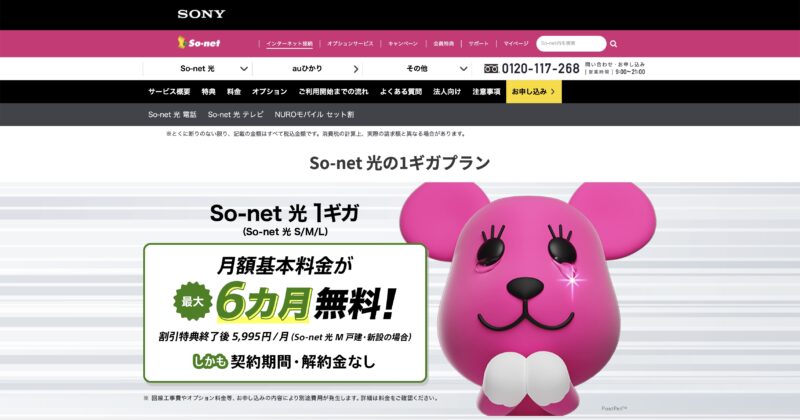This screenshot has height=420, width=800.
Task: Click the free-dial phone icon
Action: (x=491, y=68)
